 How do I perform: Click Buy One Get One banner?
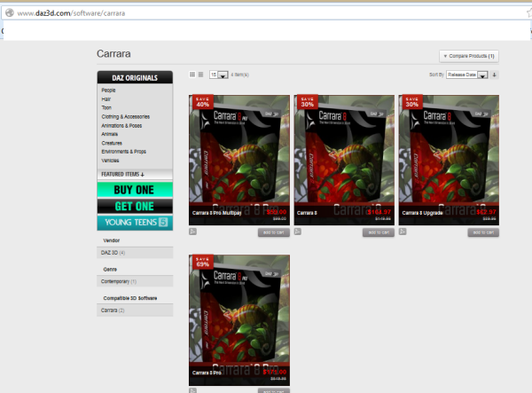(135, 198)
